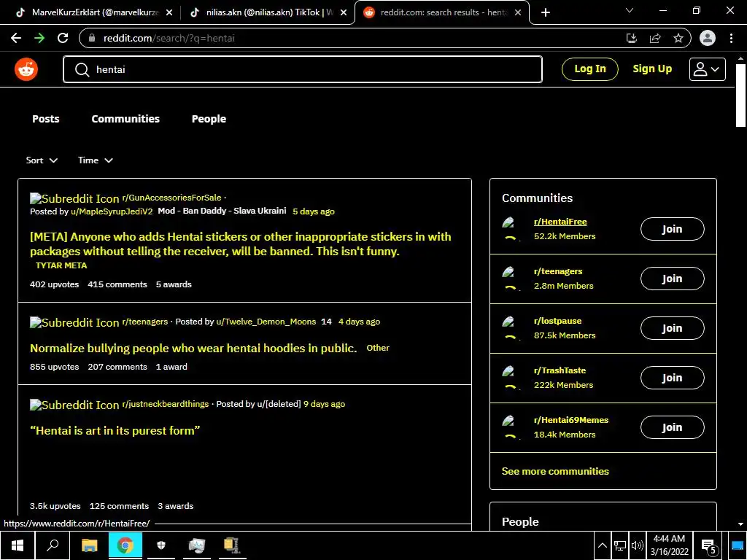Switch to the nilias.akn TikTok tab

tap(267, 12)
